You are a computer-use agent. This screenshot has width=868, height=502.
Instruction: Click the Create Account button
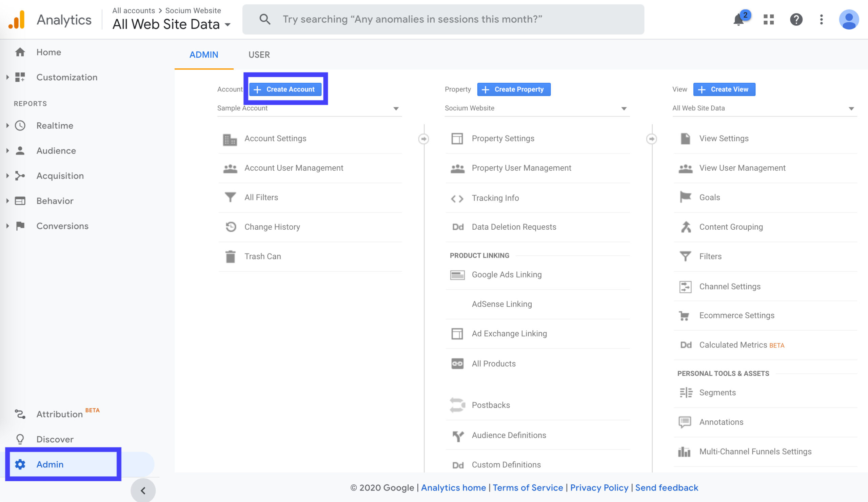click(x=285, y=89)
